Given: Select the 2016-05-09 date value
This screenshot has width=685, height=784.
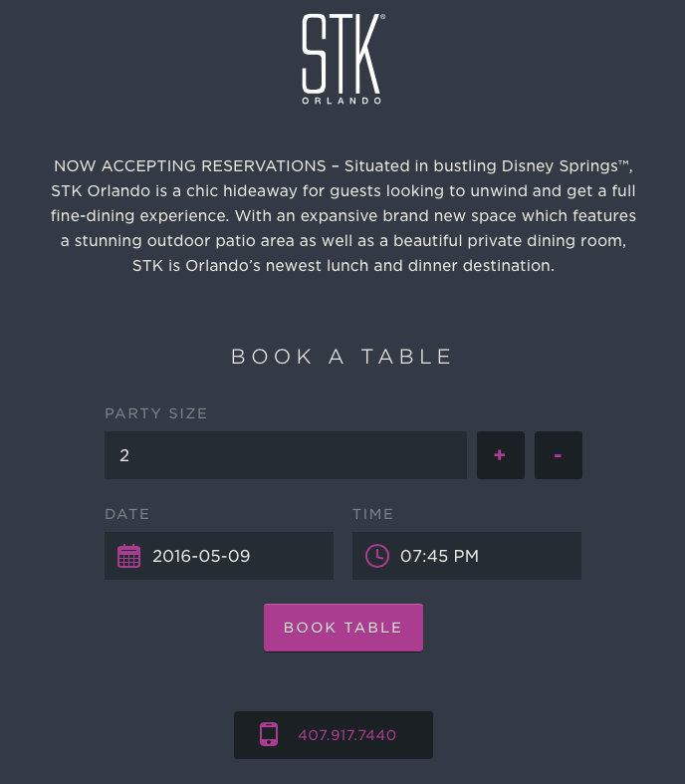Looking at the screenshot, I should pos(201,556).
